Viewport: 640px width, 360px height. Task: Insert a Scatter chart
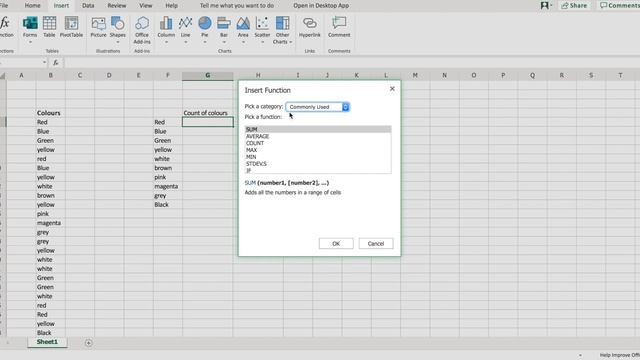[262, 29]
